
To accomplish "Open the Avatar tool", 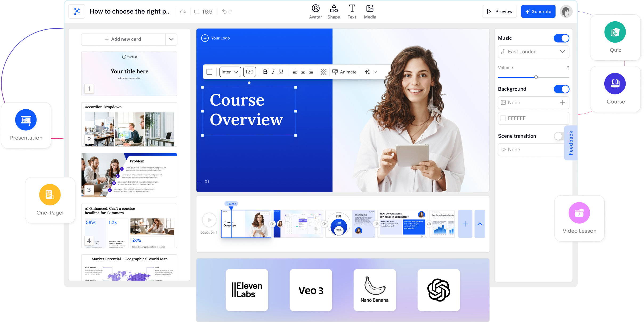I will (x=315, y=12).
